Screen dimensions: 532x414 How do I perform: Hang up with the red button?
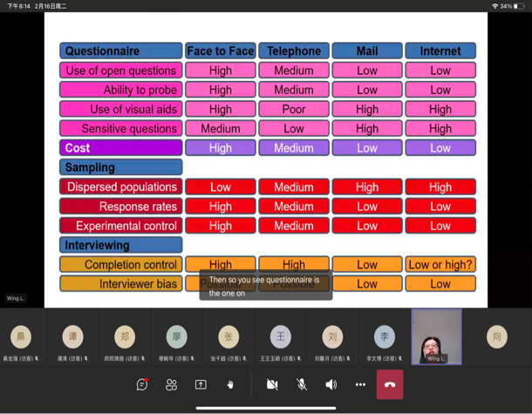click(389, 384)
